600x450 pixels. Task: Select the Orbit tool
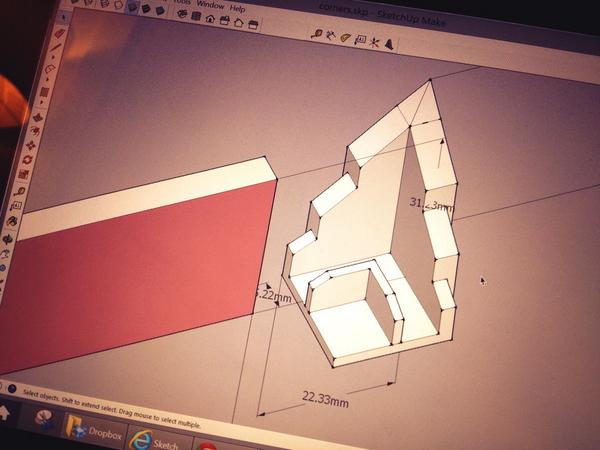coord(8,239)
